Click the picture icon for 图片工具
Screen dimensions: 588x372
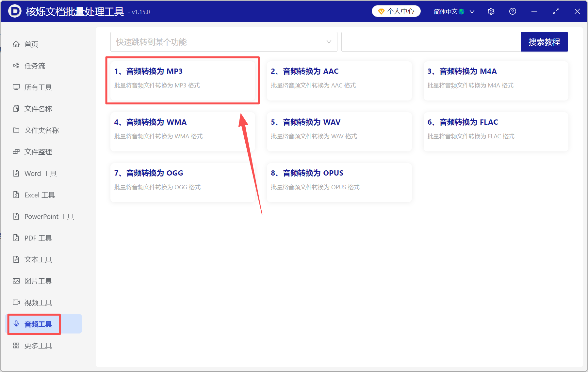pos(16,281)
